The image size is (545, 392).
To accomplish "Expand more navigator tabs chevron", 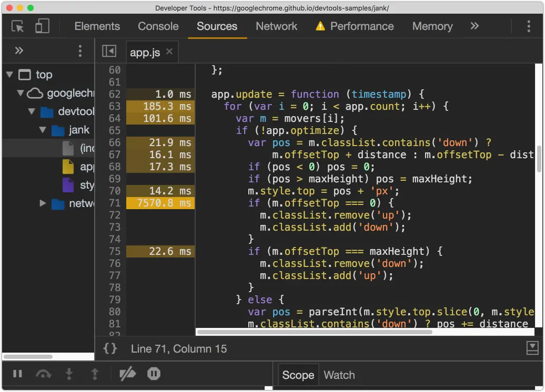I will click(x=19, y=50).
